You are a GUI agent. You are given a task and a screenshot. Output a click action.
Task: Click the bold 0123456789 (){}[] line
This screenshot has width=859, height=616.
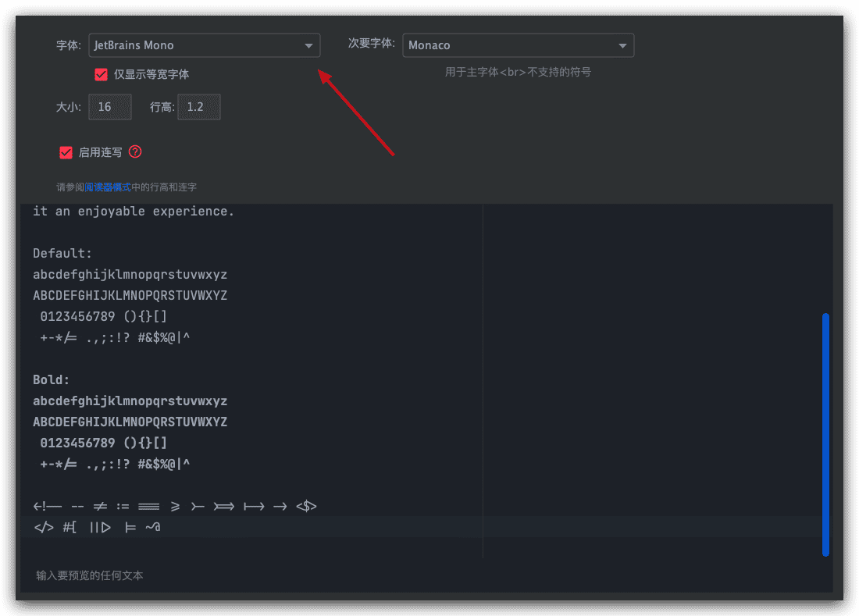tap(104, 443)
